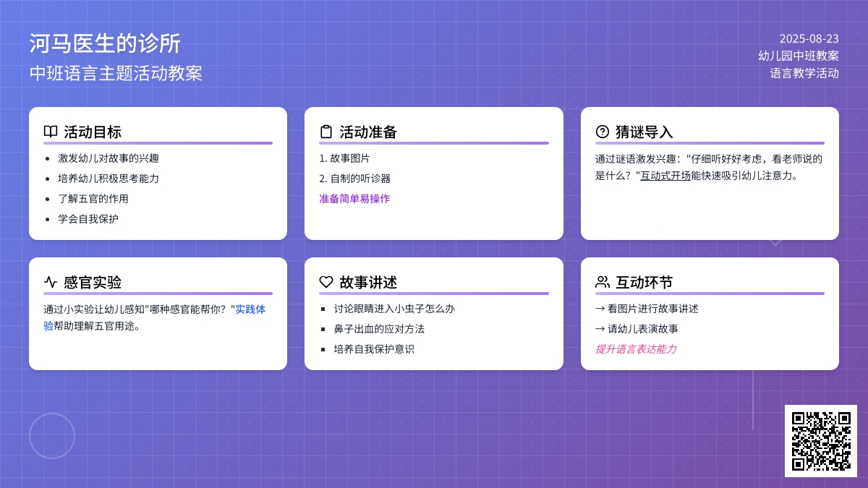The height and width of the screenshot is (488, 868).
Task: Click the card heading 猜谜导入
Action: [x=644, y=132]
